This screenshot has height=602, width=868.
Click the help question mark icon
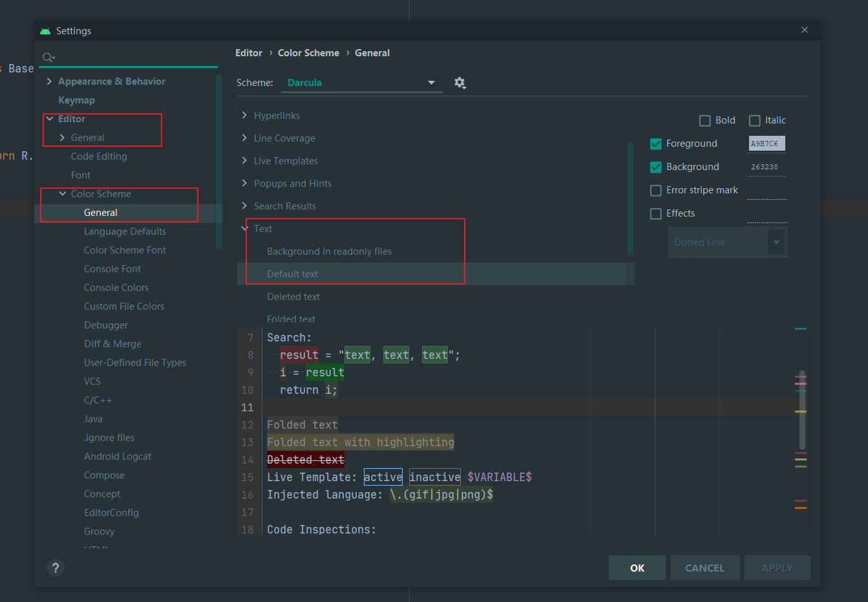tap(56, 568)
